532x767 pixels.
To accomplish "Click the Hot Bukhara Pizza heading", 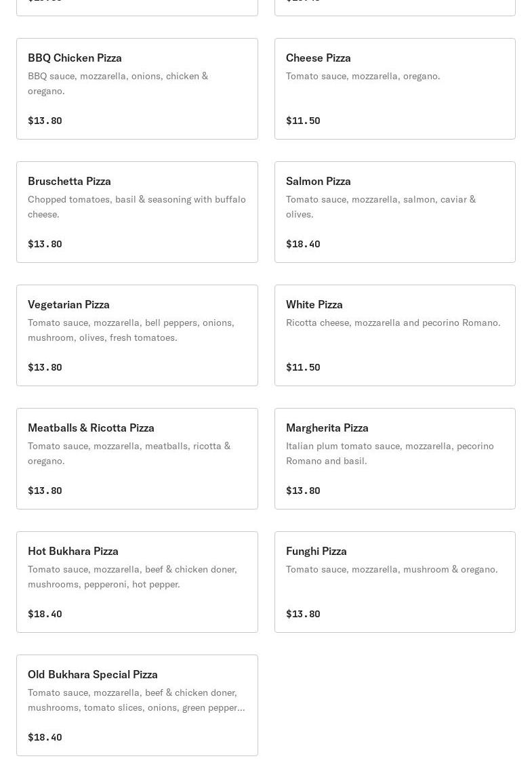I will pos(73,551).
